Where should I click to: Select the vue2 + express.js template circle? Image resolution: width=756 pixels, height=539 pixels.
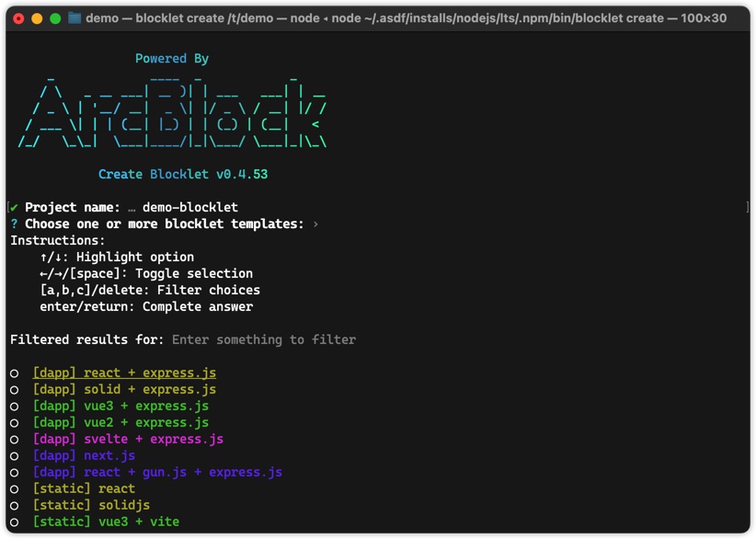[15, 423]
